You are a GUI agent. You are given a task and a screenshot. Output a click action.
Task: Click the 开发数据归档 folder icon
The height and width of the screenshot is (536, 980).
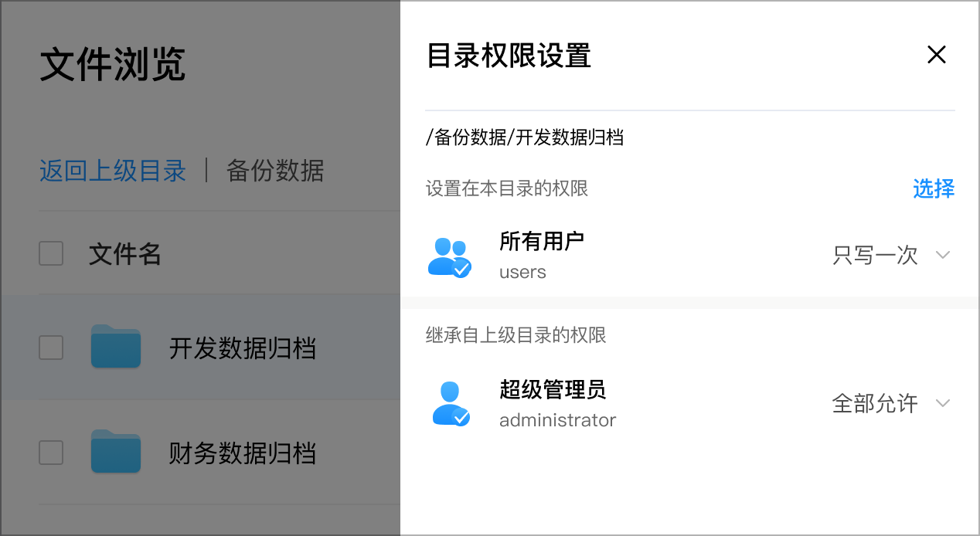[x=116, y=346]
